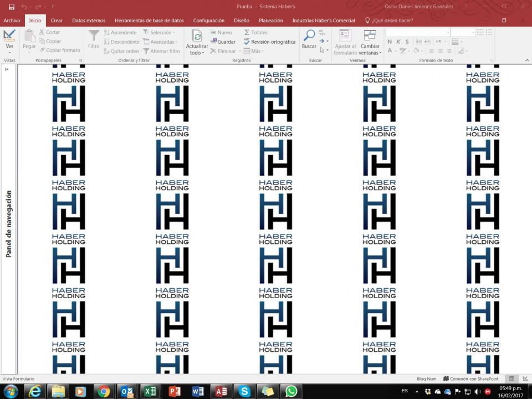Open the Archivo menu
Screen dimensions: 532x399
(x=12, y=21)
